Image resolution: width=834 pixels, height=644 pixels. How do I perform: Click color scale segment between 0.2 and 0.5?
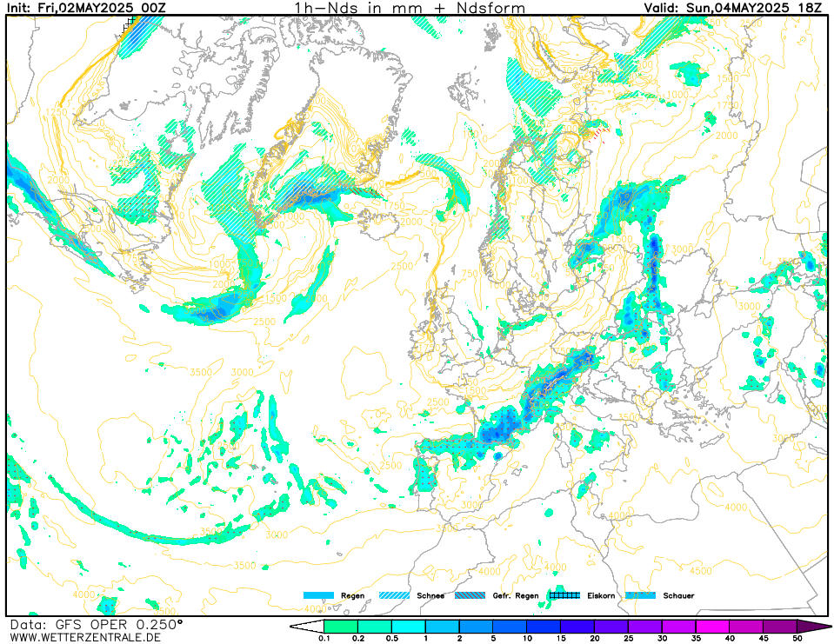[375, 626]
